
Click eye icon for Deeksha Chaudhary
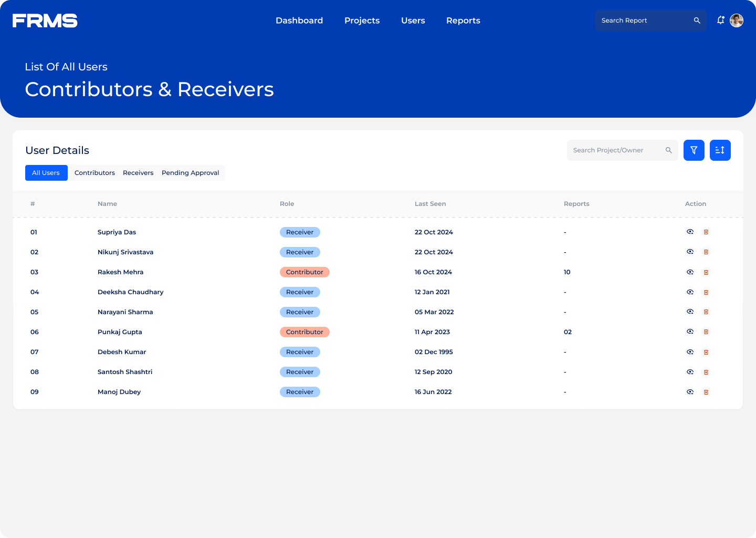point(690,292)
